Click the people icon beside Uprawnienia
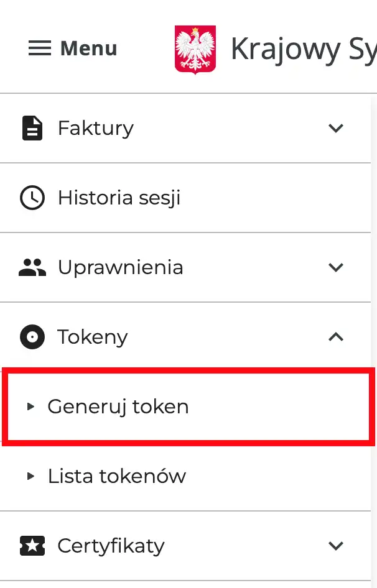 click(x=32, y=267)
